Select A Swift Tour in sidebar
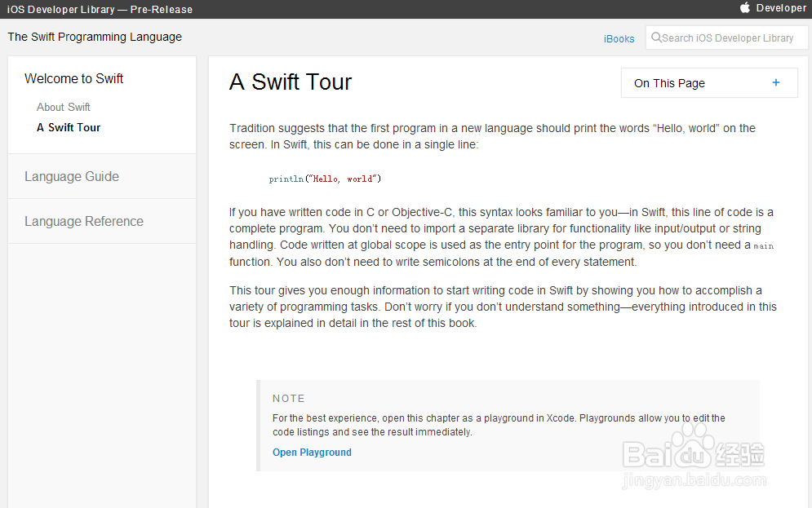This screenshot has height=508, width=812. (x=69, y=127)
